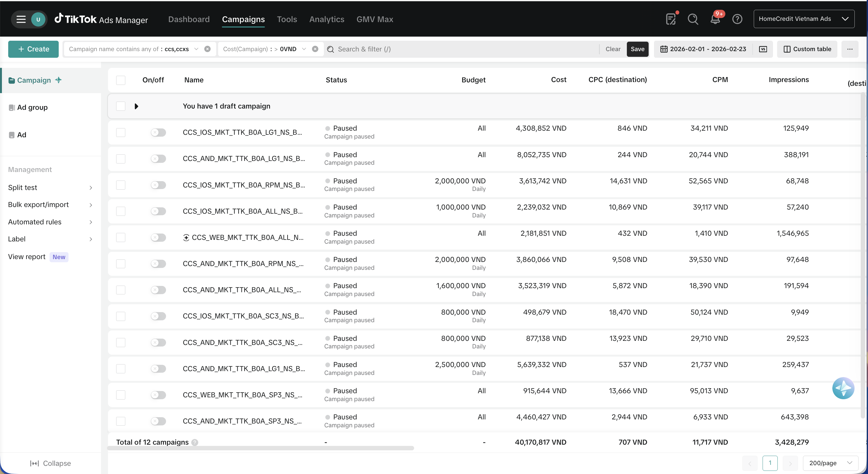Remove the Cost(Campaign) filter with its X
Screen dimensions: 868x474
[315, 49]
